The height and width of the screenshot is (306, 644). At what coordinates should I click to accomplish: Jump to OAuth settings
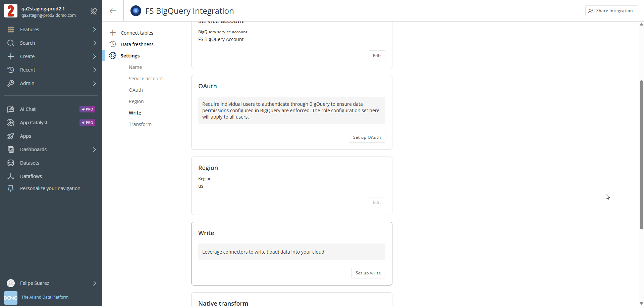tap(136, 90)
